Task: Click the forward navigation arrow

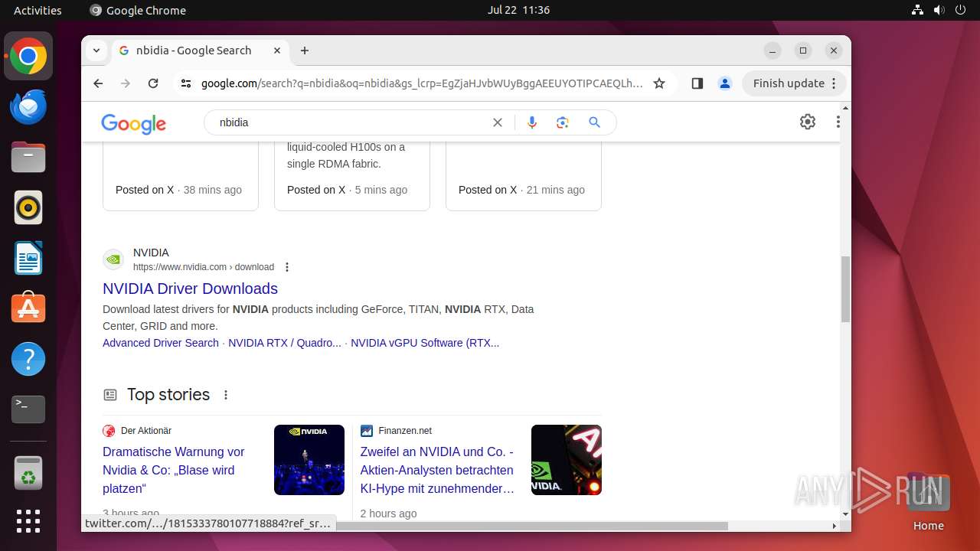Action: pyautogui.click(x=126, y=83)
